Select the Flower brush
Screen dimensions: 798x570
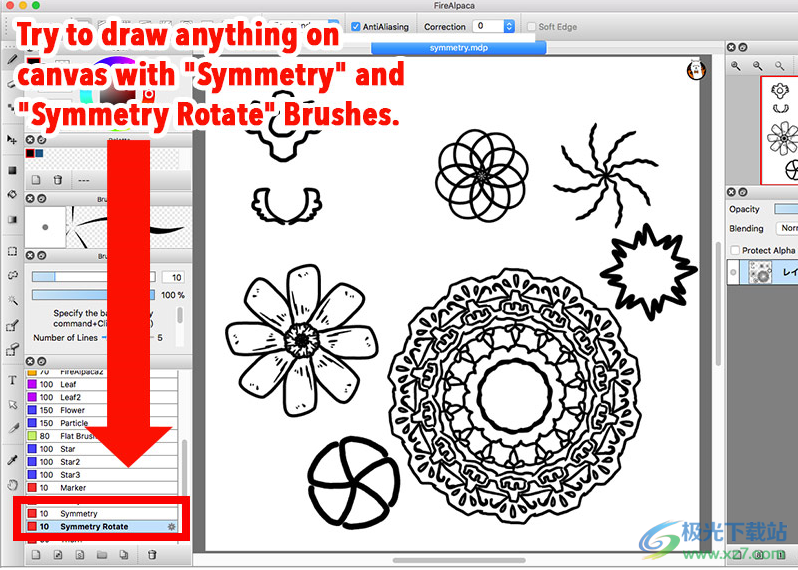pos(102,410)
